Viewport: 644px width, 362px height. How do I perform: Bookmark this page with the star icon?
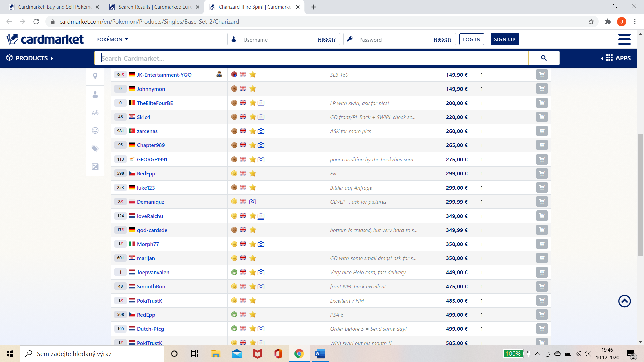tap(591, 22)
